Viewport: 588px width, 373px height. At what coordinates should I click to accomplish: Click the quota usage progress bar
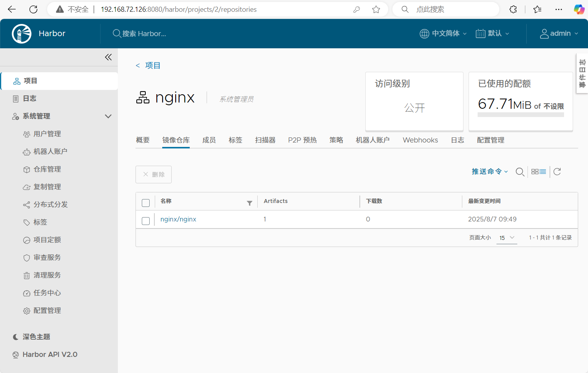click(x=521, y=115)
